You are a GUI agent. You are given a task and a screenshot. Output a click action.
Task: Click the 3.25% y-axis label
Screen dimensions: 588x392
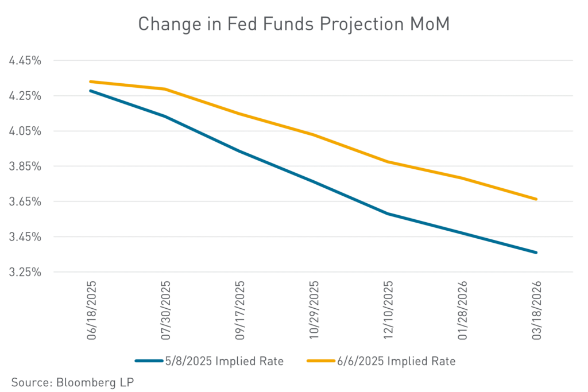25,272
